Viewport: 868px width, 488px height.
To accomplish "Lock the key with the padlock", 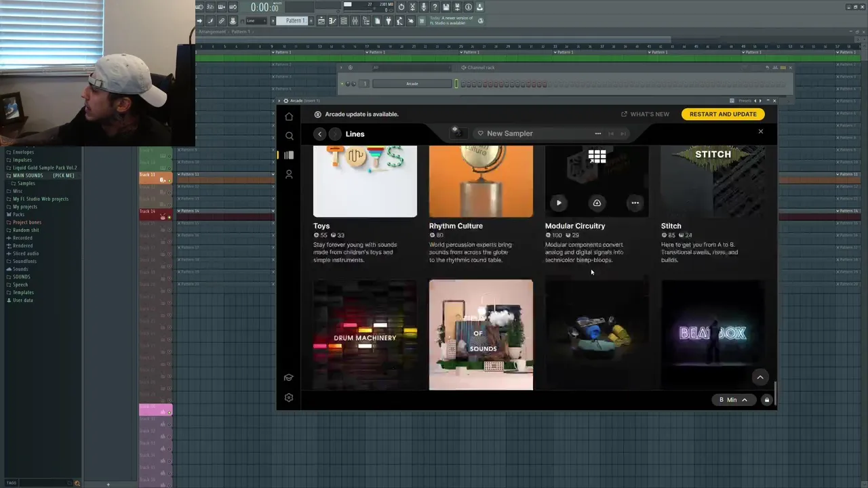I will coord(767,400).
